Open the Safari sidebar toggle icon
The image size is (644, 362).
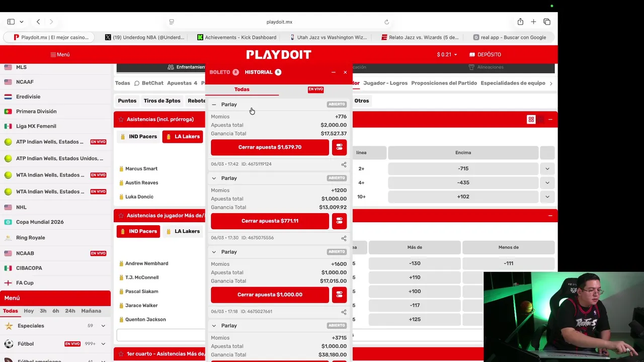tap(11, 22)
